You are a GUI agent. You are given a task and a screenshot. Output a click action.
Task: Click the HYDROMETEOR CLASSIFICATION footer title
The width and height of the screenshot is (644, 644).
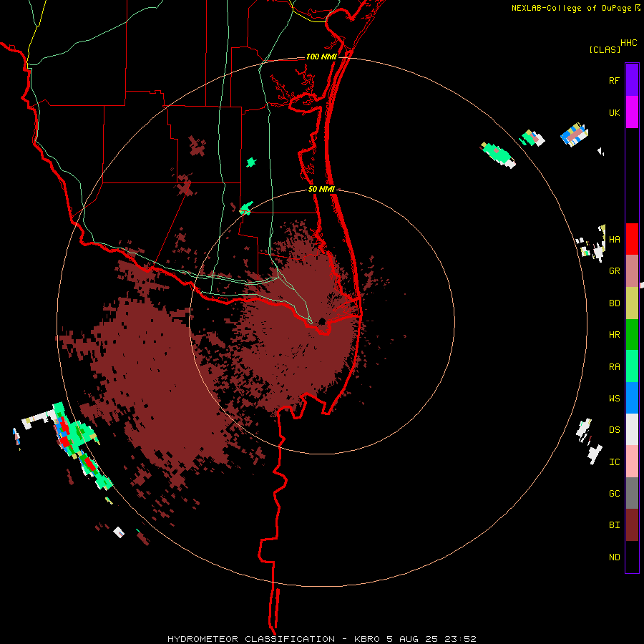(251, 639)
